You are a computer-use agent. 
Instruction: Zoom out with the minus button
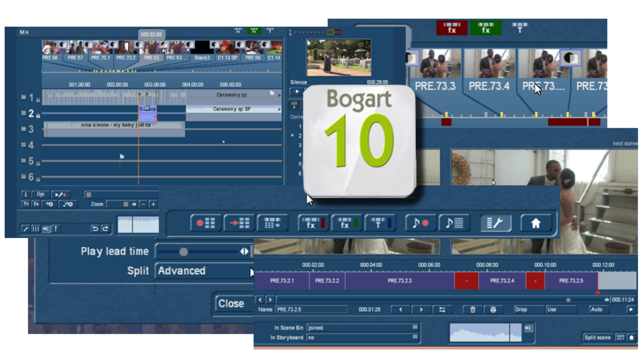point(143,205)
